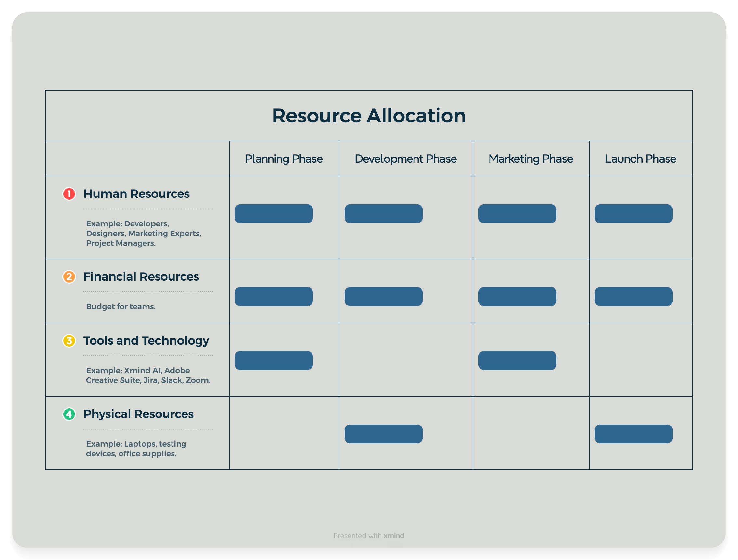The image size is (738, 560).
Task: Click the Marketing Phase column header
Action: [x=530, y=159]
